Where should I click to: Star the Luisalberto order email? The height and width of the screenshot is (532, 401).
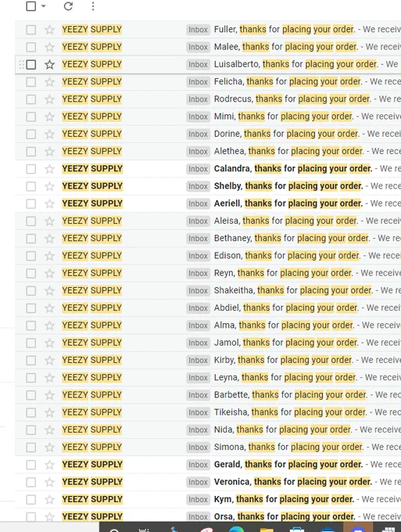pos(49,64)
